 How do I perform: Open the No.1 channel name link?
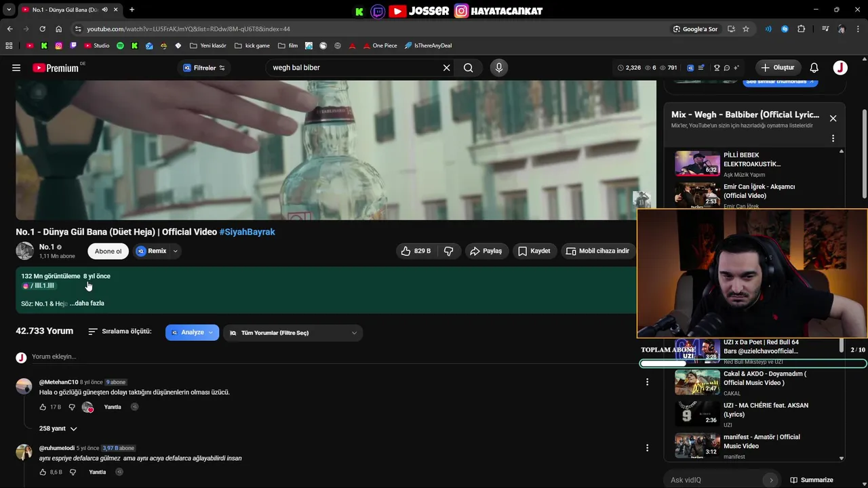(47, 247)
